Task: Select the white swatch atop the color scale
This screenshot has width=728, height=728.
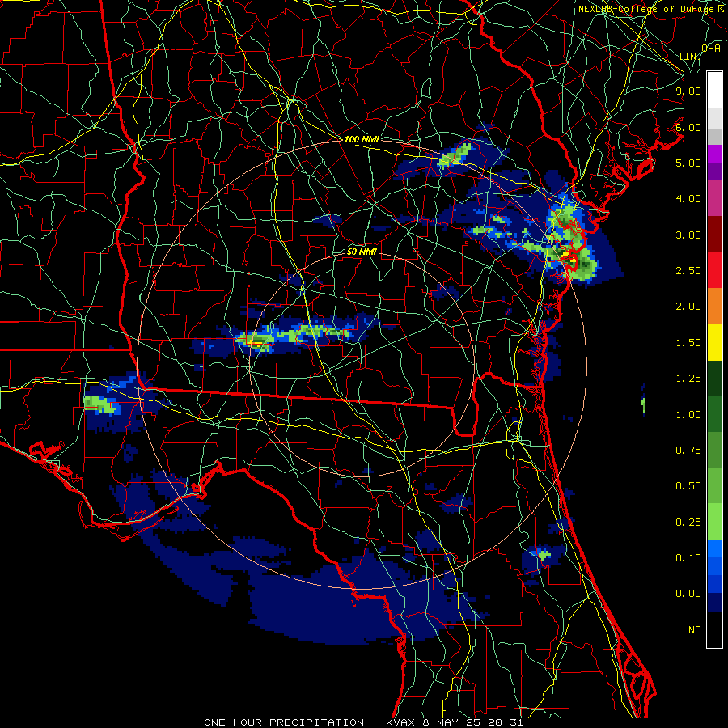Action: pos(714,91)
